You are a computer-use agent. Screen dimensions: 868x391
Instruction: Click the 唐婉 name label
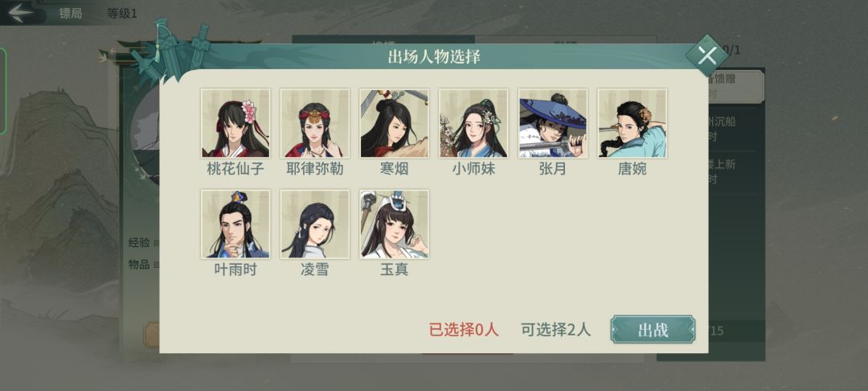(x=633, y=169)
